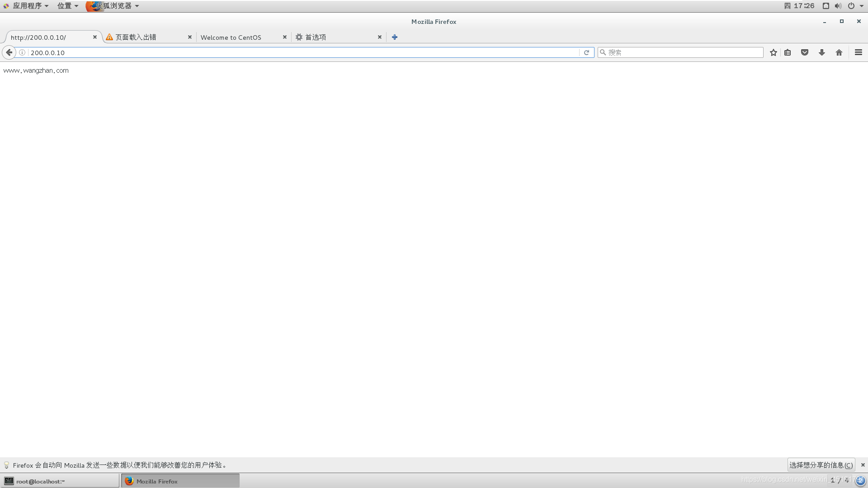
Task: Go back with the back arrow button
Action: (9, 52)
